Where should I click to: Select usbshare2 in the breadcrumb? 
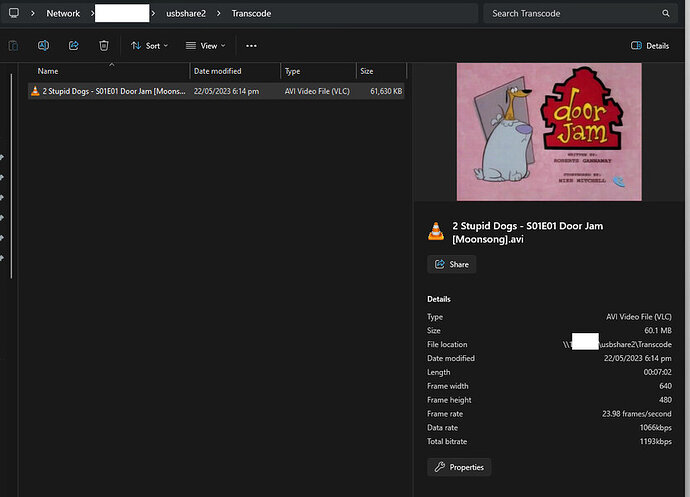pyautogui.click(x=186, y=14)
